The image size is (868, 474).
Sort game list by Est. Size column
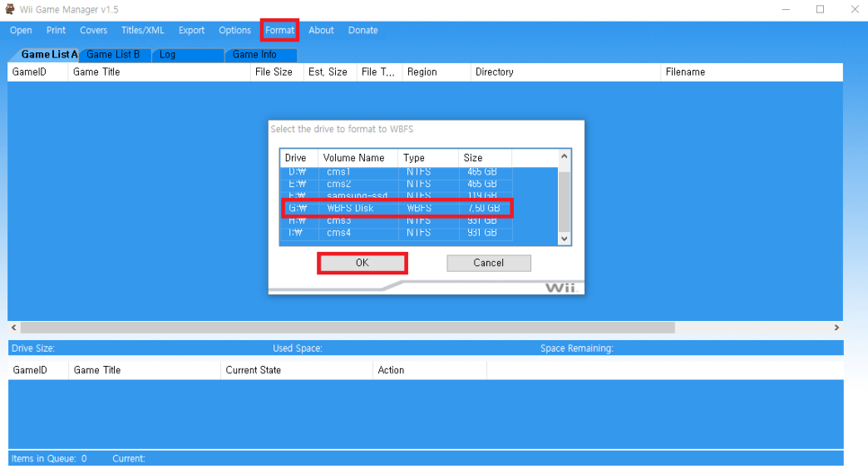pyautogui.click(x=330, y=72)
